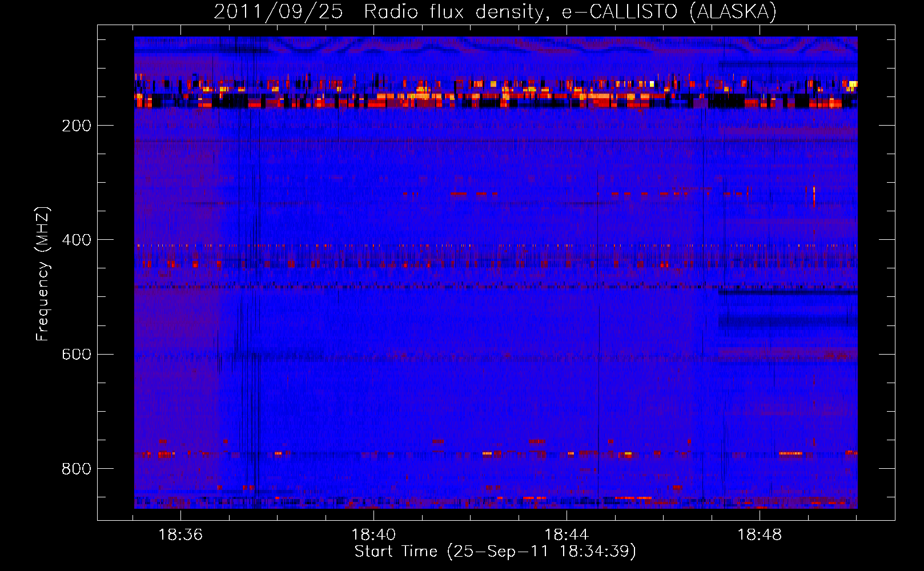
Task: Click the '800' frequency axis label
Action: (x=77, y=469)
